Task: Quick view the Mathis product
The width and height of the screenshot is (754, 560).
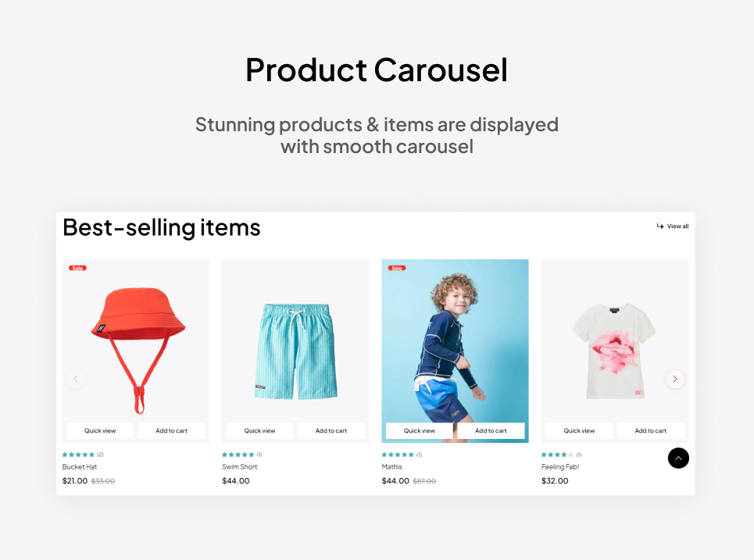Action: [x=420, y=430]
